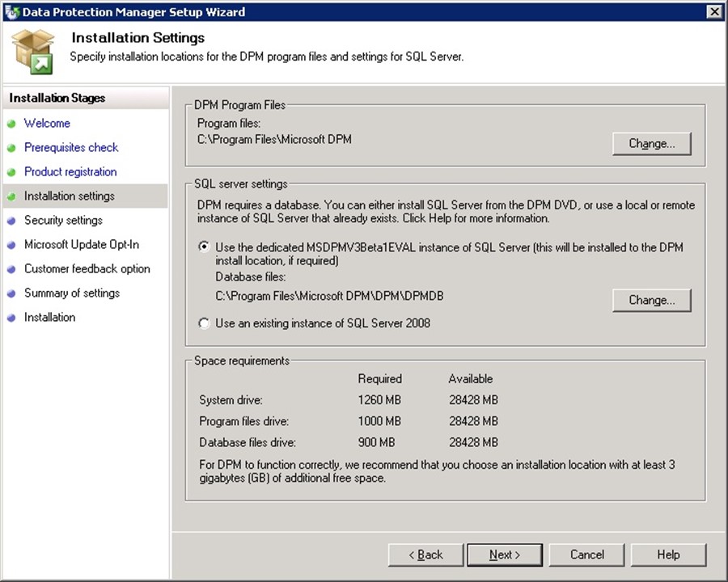Image resolution: width=728 pixels, height=582 pixels.
Task: Open the Welcome stage link
Action: [47, 124]
